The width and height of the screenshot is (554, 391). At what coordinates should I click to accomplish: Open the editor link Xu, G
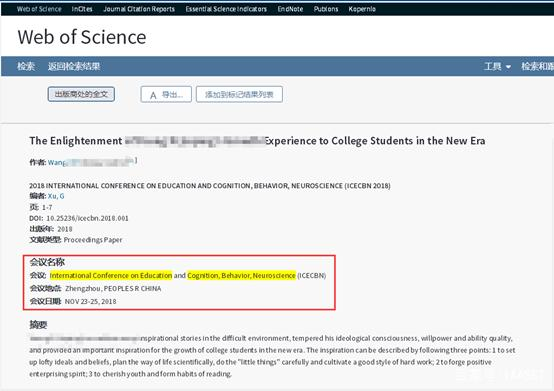click(56, 196)
